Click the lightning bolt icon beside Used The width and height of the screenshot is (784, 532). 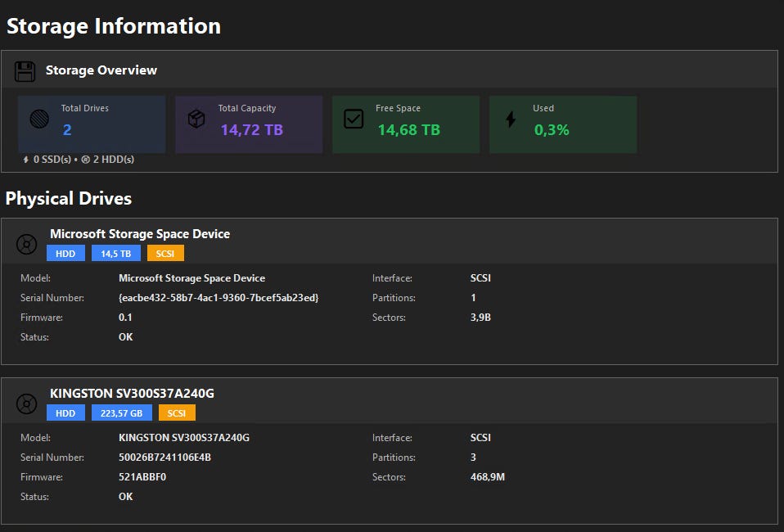511,119
